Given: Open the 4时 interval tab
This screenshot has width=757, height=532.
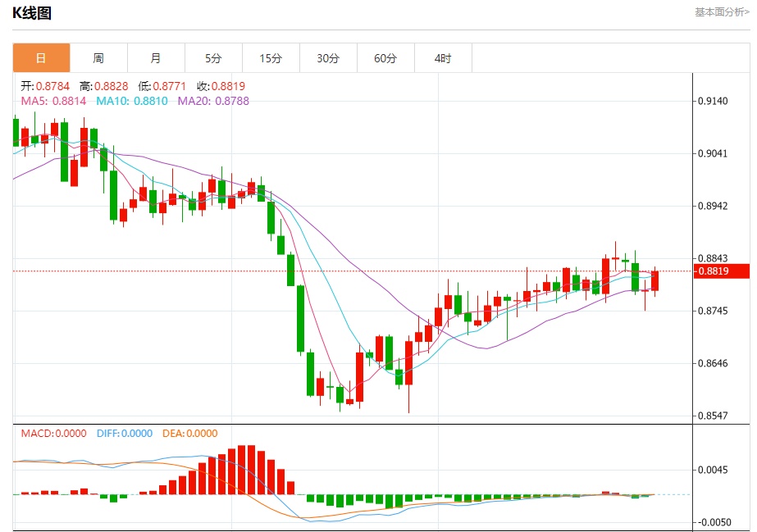Looking at the screenshot, I should pyautogui.click(x=443, y=58).
